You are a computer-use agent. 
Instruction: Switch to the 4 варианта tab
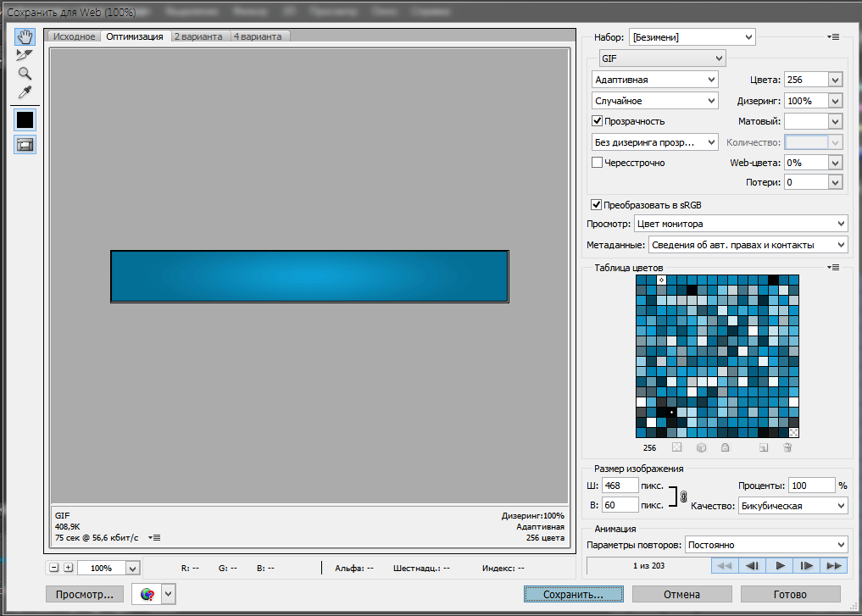click(258, 36)
